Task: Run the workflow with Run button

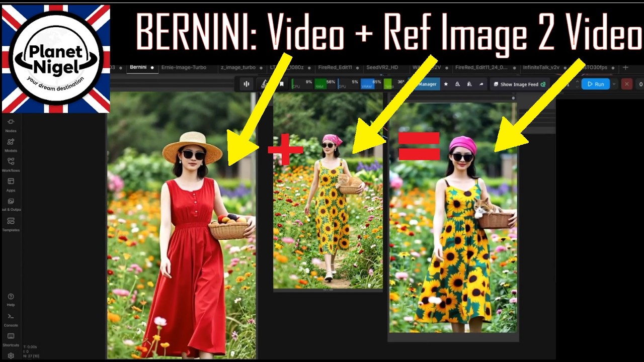Action: coord(596,84)
